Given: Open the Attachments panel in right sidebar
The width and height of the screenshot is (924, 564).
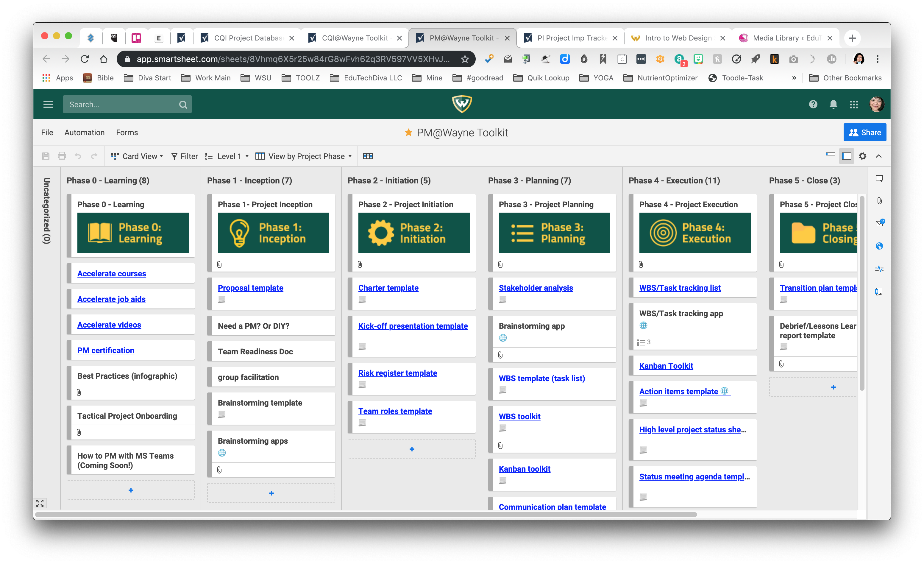Looking at the screenshot, I should pyautogui.click(x=879, y=201).
